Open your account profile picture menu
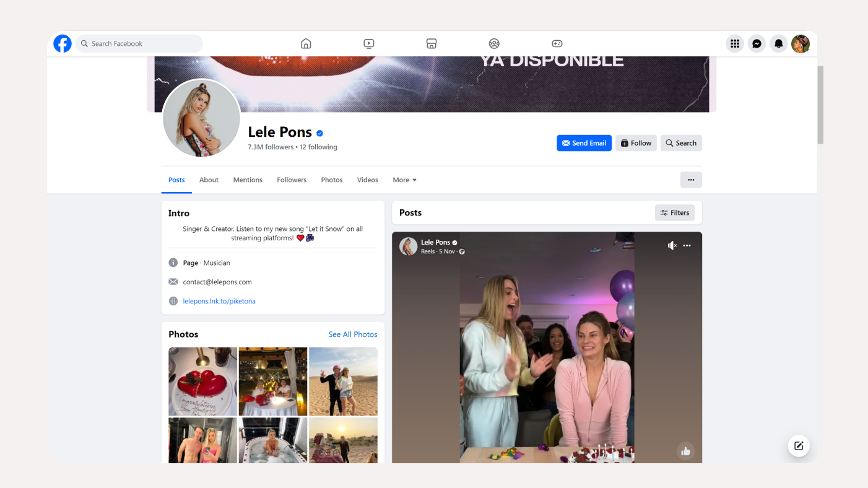Screen dimensions: 868x488 [801, 43]
